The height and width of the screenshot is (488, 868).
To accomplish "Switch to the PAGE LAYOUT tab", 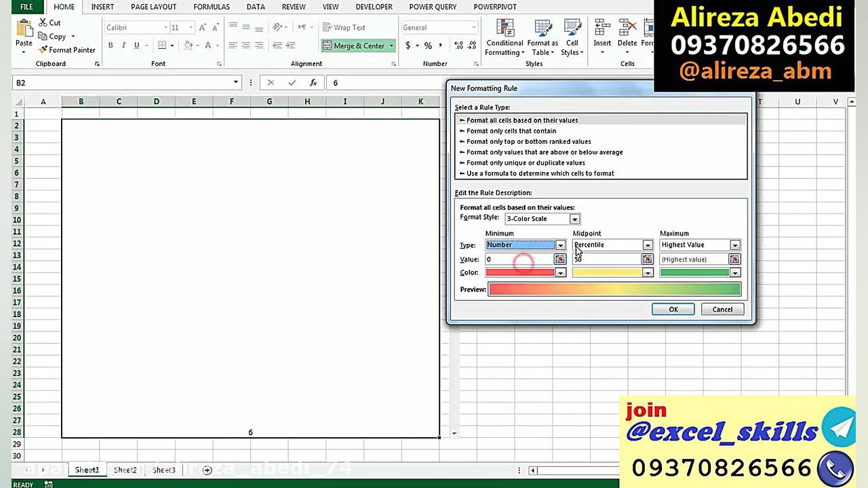I will click(153, 7).
